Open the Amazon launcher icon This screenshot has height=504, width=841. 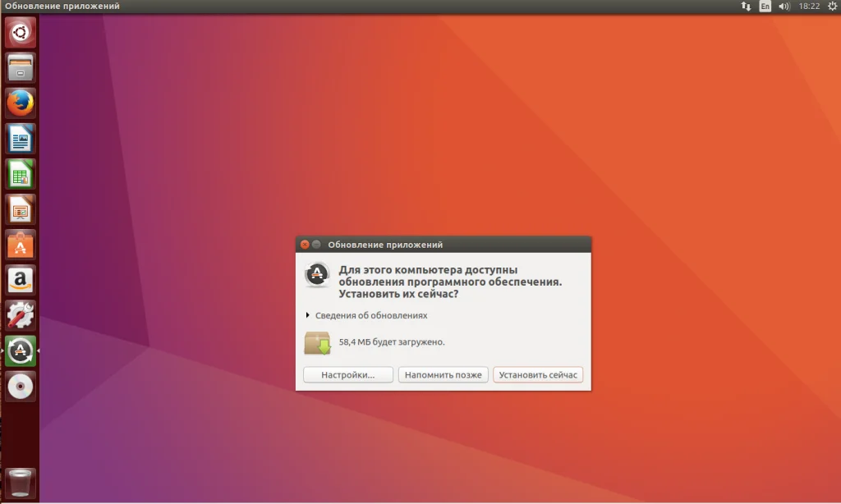click(21, 280)
